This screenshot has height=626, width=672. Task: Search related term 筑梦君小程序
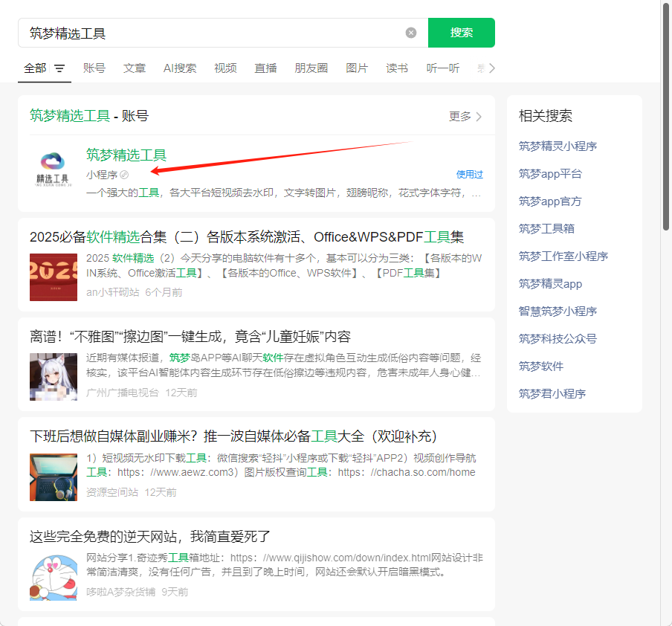click(552, 393)
